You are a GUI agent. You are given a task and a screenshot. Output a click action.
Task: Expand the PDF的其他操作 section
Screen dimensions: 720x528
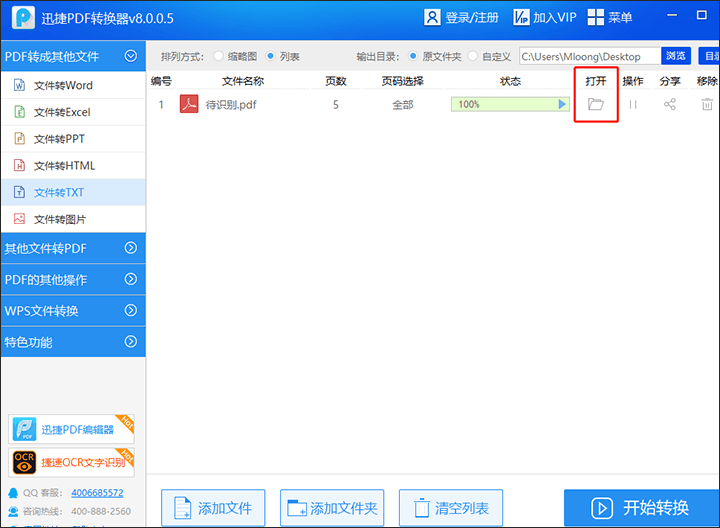pos(131,279)
